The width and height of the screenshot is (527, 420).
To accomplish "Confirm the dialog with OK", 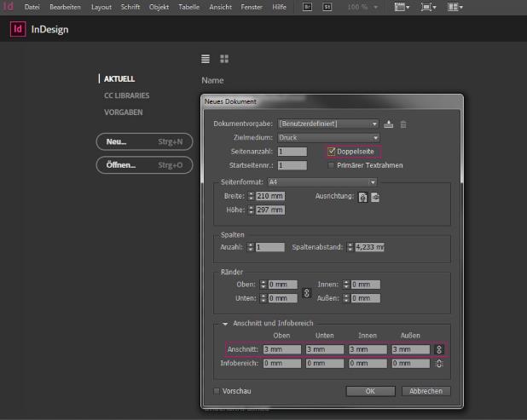I will click(370, 391).
